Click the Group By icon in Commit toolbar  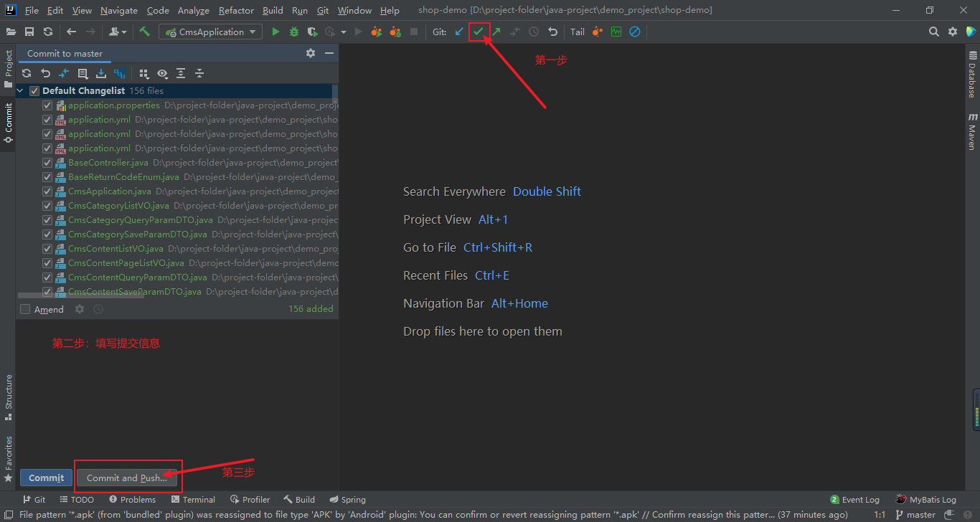[x=143, y=73]
